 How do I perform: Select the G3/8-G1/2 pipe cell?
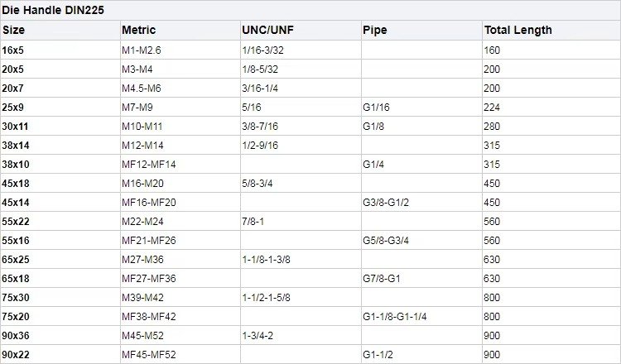pyautogui.click(x=387, y=202)
